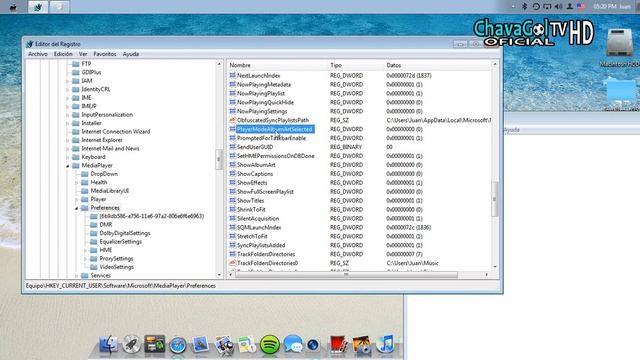The height and width of the screenshot is (360, 640).
Task: Select the ShrinkToFit value
Action: coord(251,209)
